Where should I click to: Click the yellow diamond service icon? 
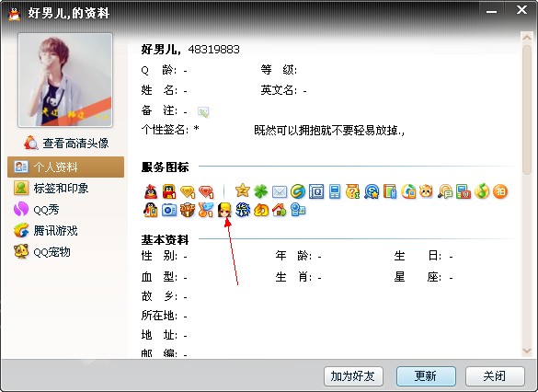188,191
